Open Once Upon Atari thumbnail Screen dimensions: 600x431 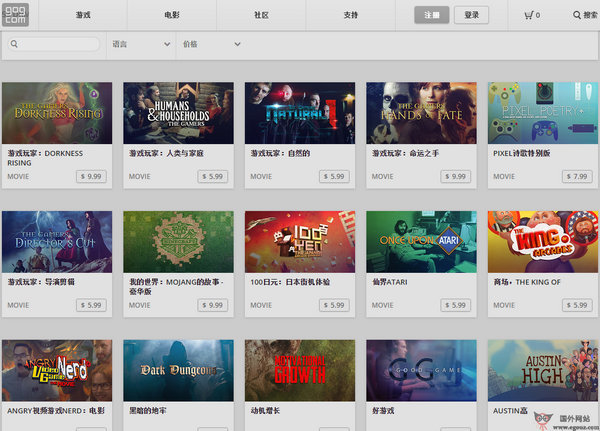[421, 242]
